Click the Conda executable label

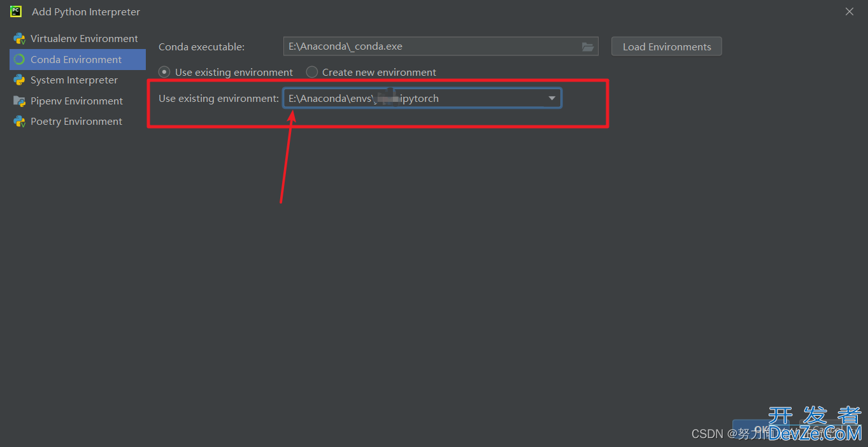click(201, 47)
